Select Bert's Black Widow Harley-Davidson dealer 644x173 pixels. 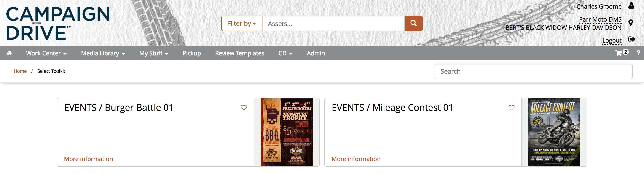pyautogui.click(x=563, y=27)
